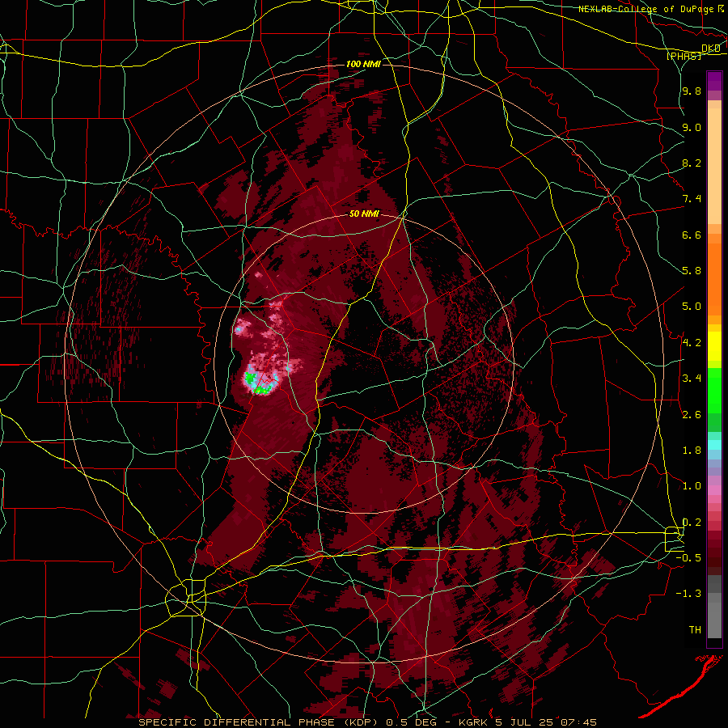This screenshot has height=728, width=728.
Task: Click the 7.4 scale label
Action: tap(692, 199)
